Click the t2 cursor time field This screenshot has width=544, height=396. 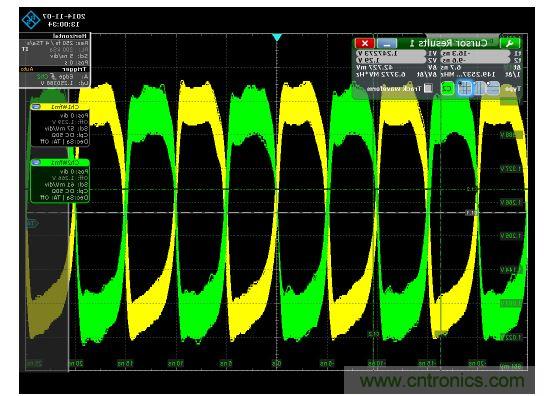475,60
